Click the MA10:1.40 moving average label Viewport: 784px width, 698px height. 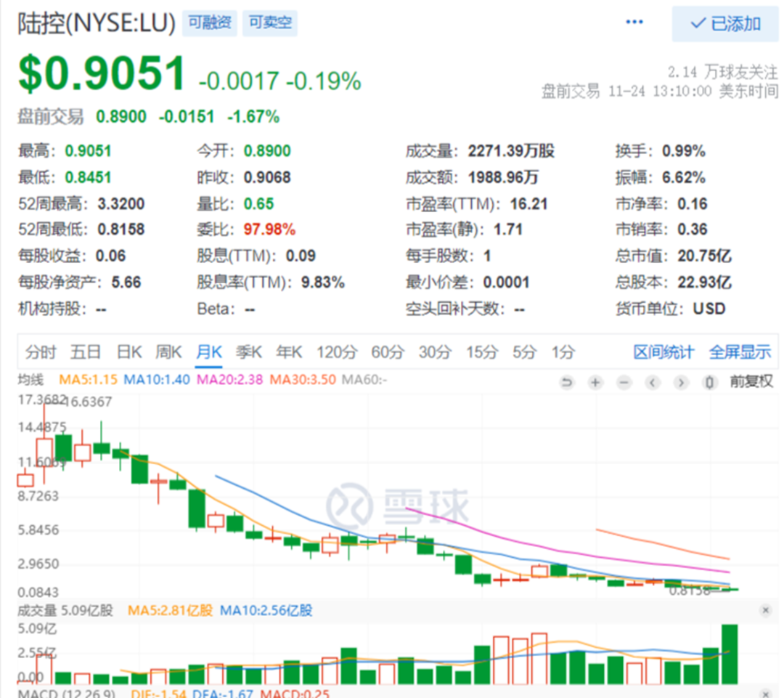(x=157, y=380)
